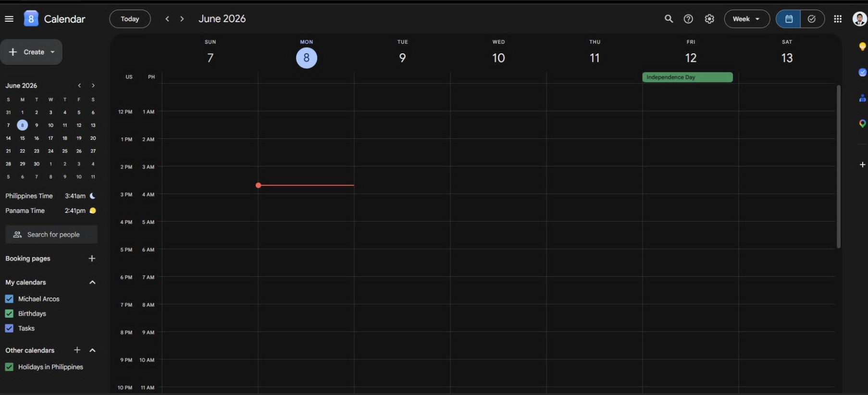Toggle Holidays in Philippines checkbox
This screenshot has width=868, height=395.
[x=9, y=367]
